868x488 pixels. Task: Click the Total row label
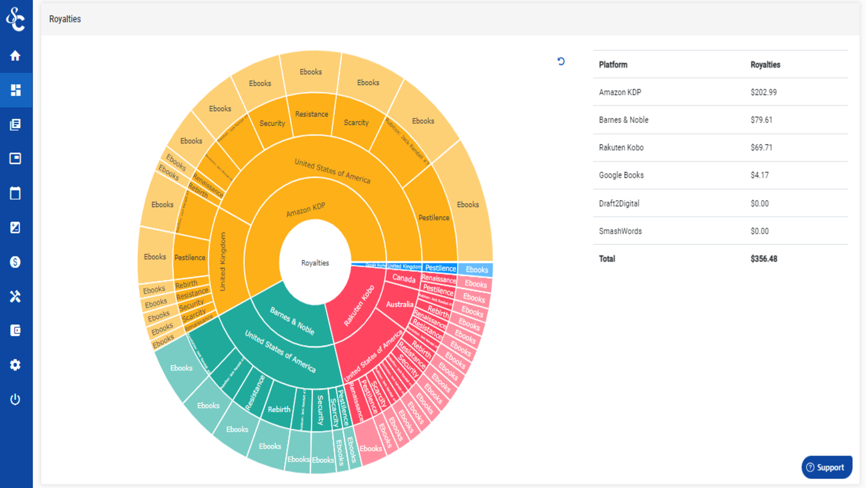(x=607, y=259)
